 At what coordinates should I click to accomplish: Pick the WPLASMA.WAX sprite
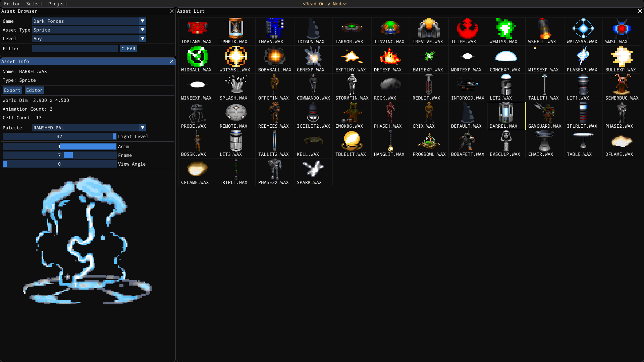(583, 32)
